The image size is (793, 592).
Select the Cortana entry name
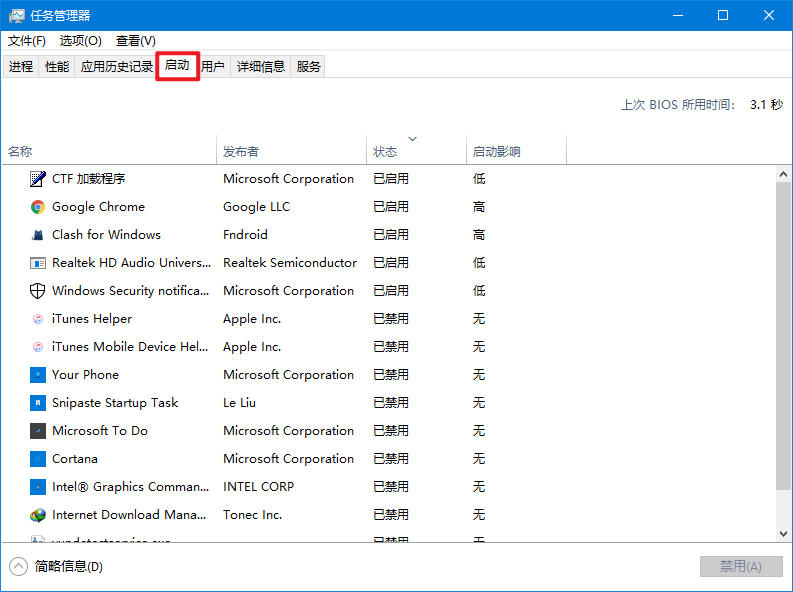point(75,459)
